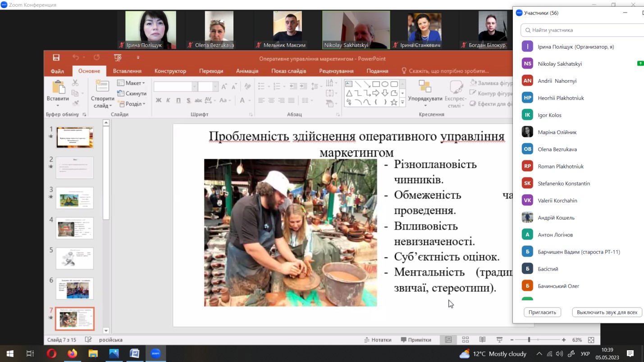
Task: Toggle Normal view button in status bar
Action: click(448, 340)
